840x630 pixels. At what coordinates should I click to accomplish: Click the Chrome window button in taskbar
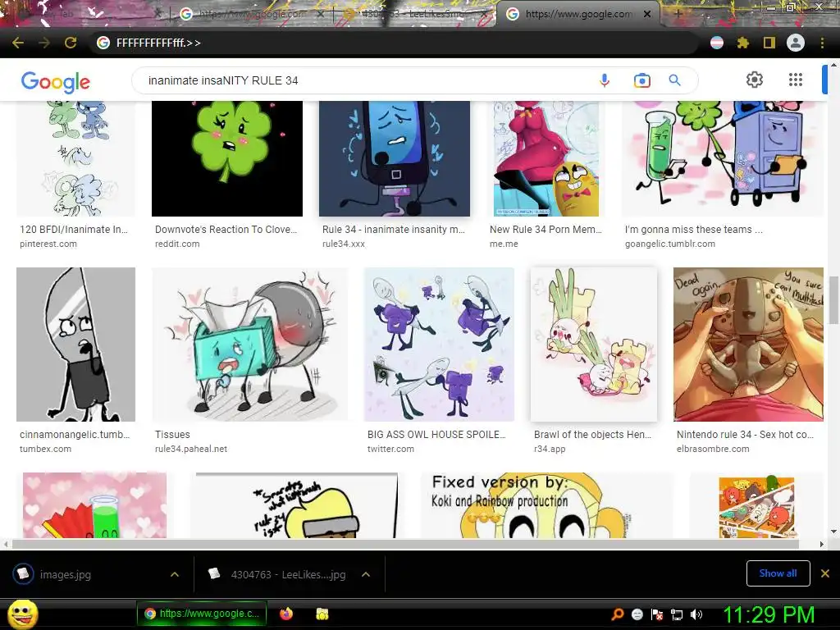(202, 614)
